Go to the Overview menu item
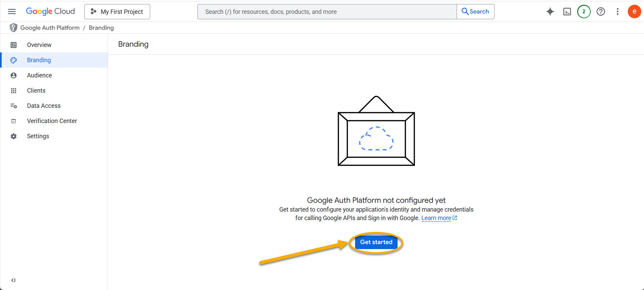The height and width of the screenshot is (290, 644). pos(54,45)
